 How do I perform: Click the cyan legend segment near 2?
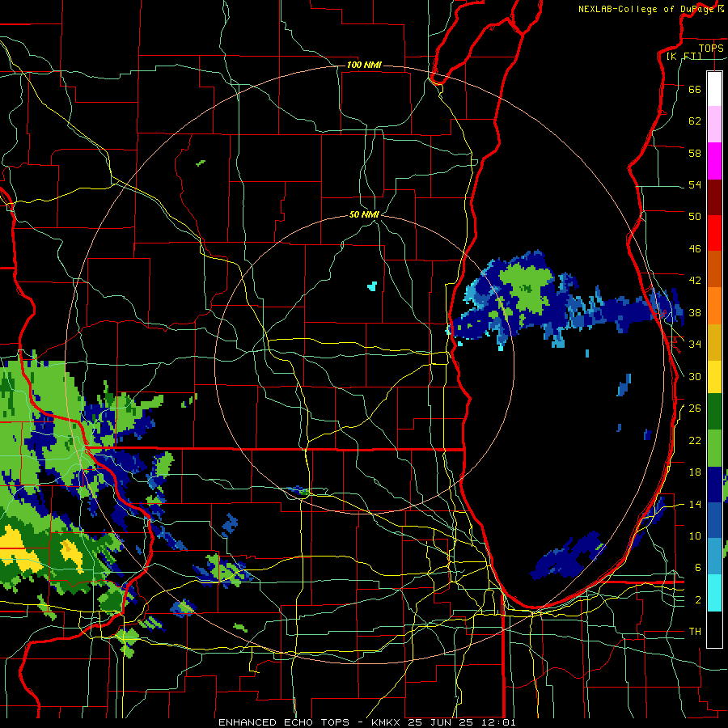point(714,593)
